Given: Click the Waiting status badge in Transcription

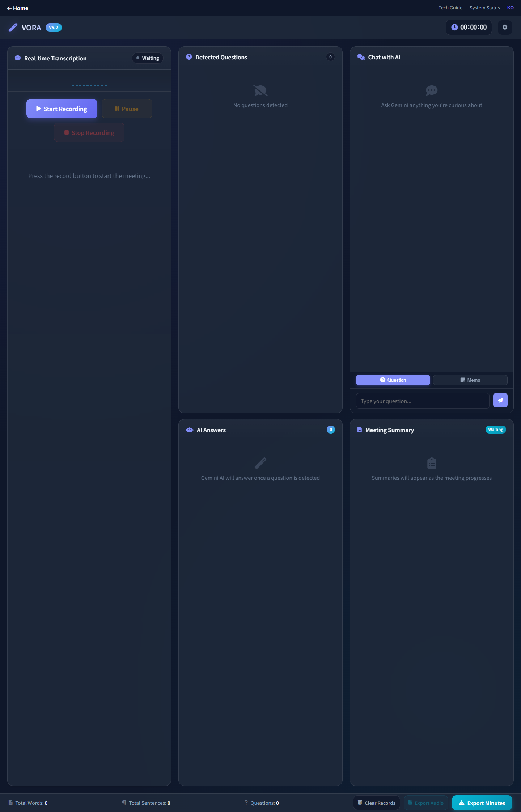Looking at the screenshot, I should (x=148, y=58).
